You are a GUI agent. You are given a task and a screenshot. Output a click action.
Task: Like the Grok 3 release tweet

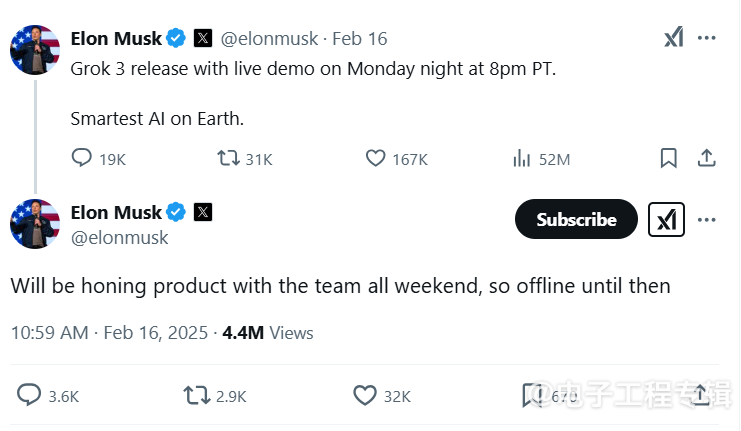tap(376, 158)
